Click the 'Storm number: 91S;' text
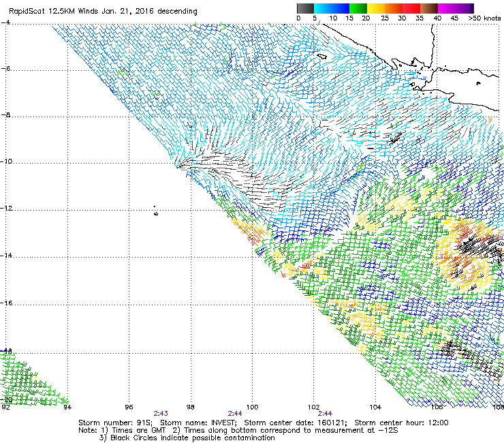 click(x=115, y=423)
